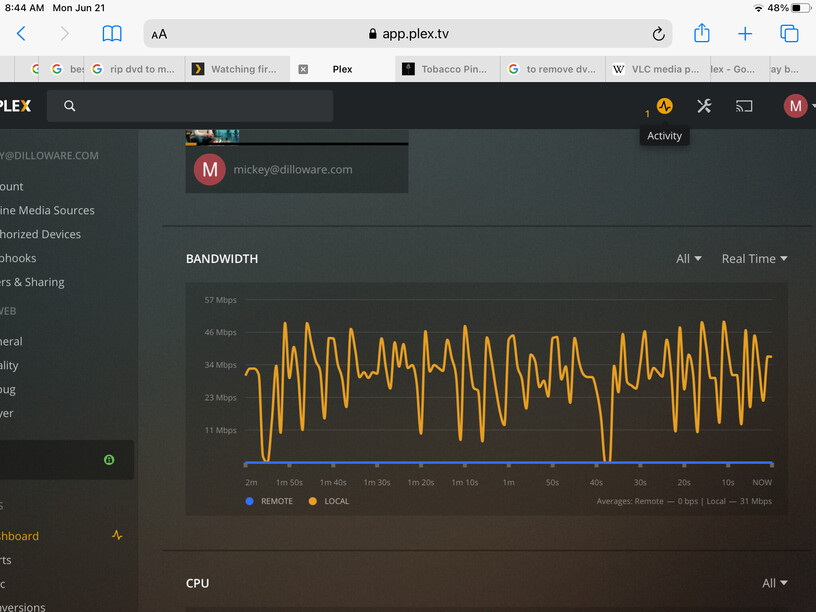
Task: Click the BANDWIDTH heading
Action: [x=222, y=259]
